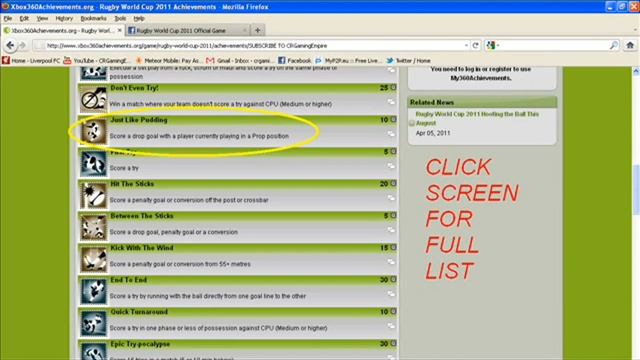The image size is (640, 360).
Task: Click comment icon on Between The Sticks row
Action: 391,230
